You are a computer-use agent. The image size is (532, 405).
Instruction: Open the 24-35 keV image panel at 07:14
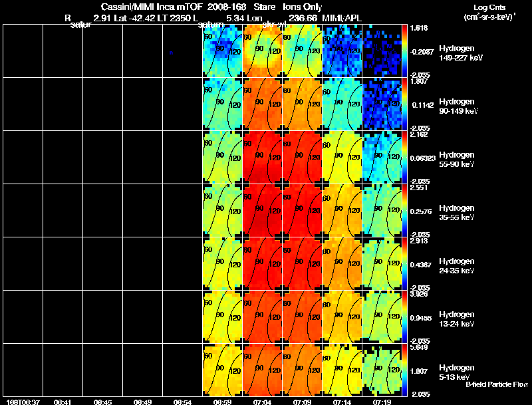coord(342,264)
